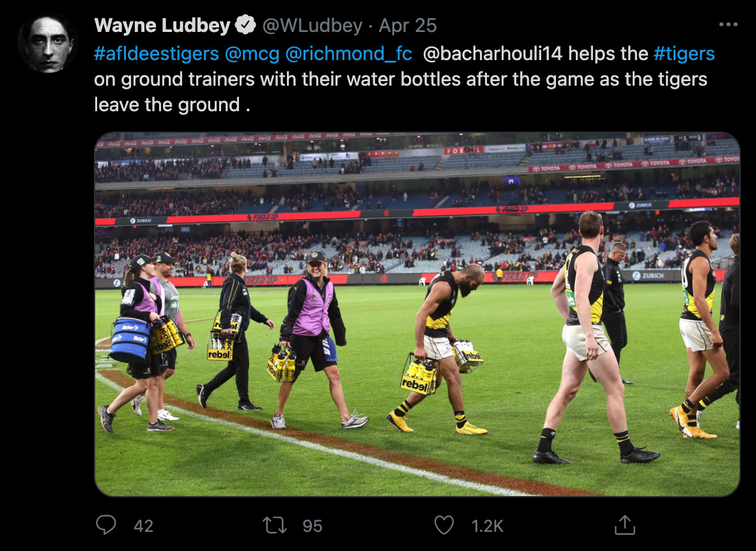This screenshot has width=756, height=551.
Task: Open the @WLudbey handle link
Action: click(312, 26)
